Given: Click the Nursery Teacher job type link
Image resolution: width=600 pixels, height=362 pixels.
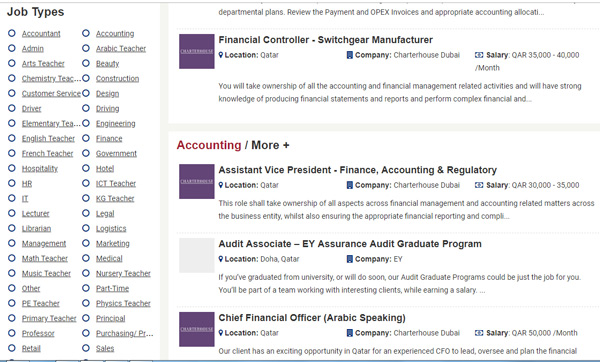Looking at the screenshot, I should (x=123, y=273).
